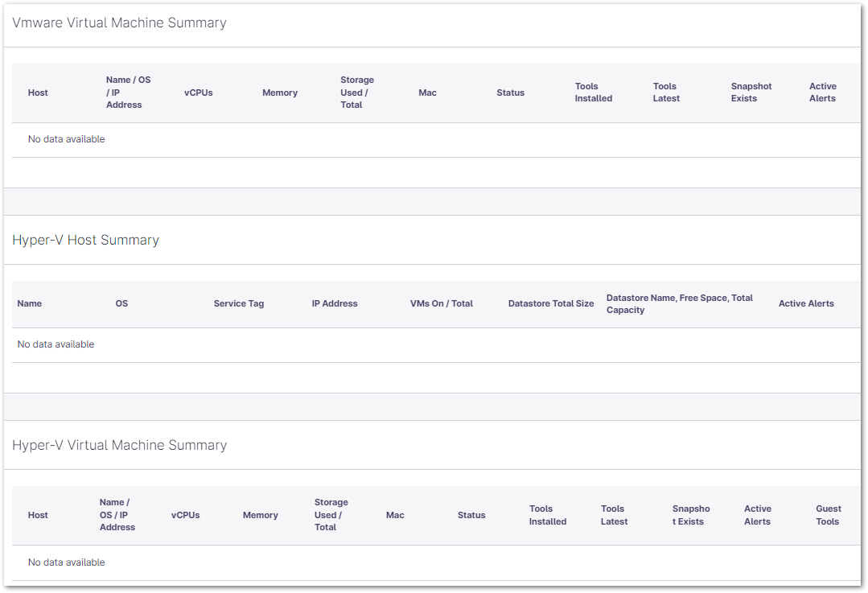Select vCPUs column header in Vmware table
Screen dimensions: 868x593
click(198, 93)
